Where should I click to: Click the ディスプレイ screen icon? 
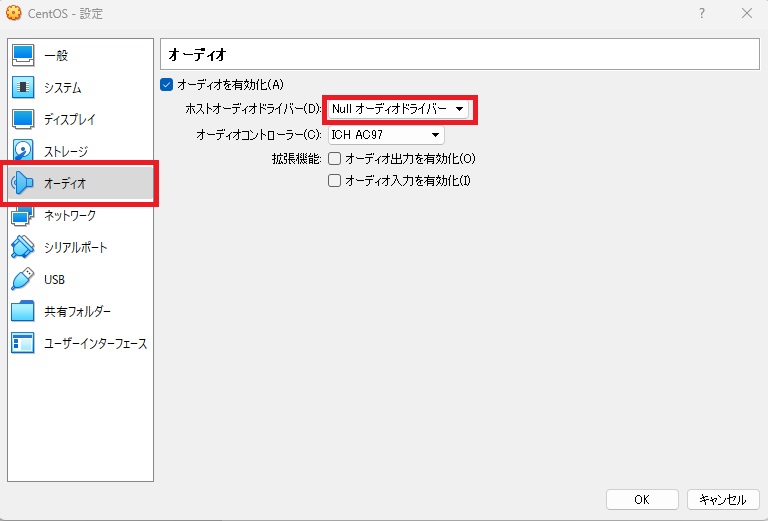[x=23, y=119]
